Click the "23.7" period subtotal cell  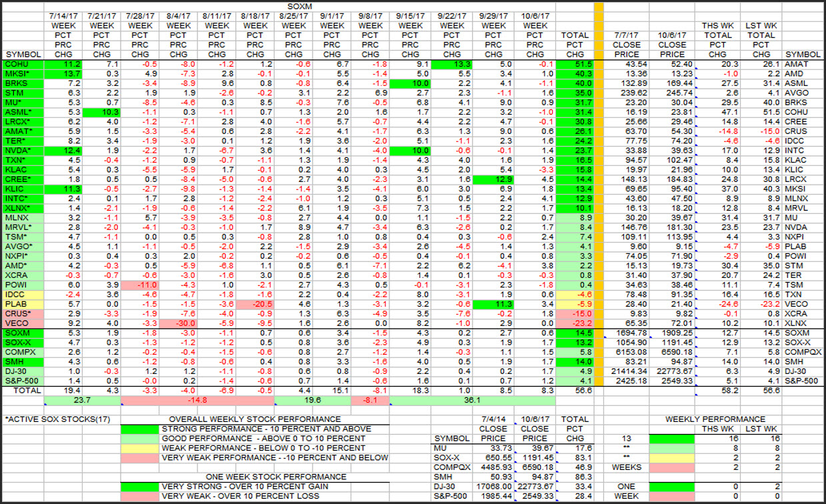coord(83,401)
